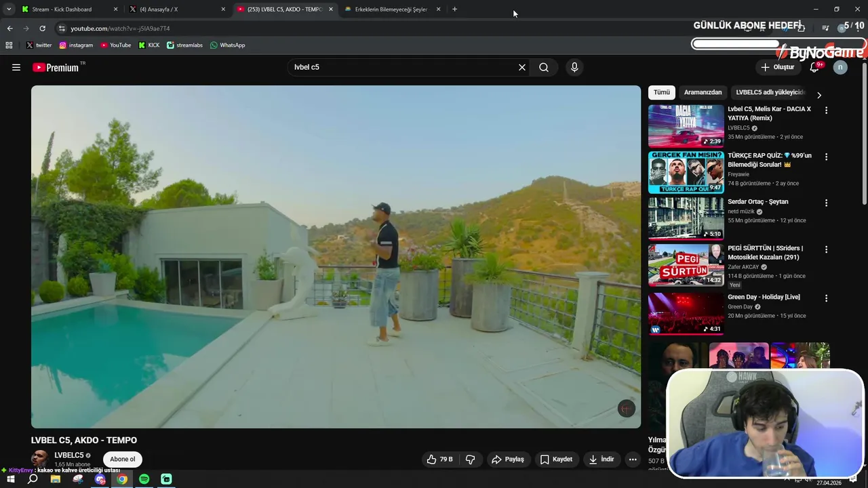Image resolution: width=868 pixels, height=488 pixels.
Task: Open Green Day Holiday Live thumbnail
Action: tap(686, 314)
